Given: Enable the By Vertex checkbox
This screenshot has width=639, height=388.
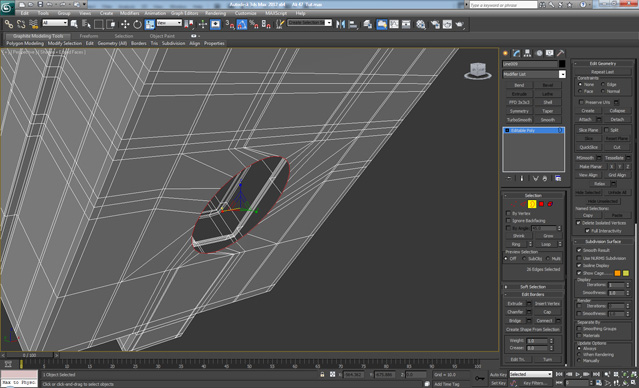Looking at the screenshot, I should [508, 213].
